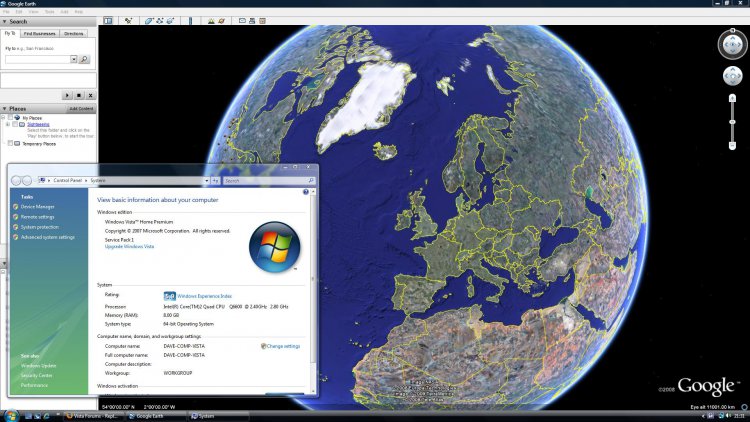This screenshot has height=422, width=750.
Task: Open the Fly To history dropdown arrow
Action: [74, 59]
